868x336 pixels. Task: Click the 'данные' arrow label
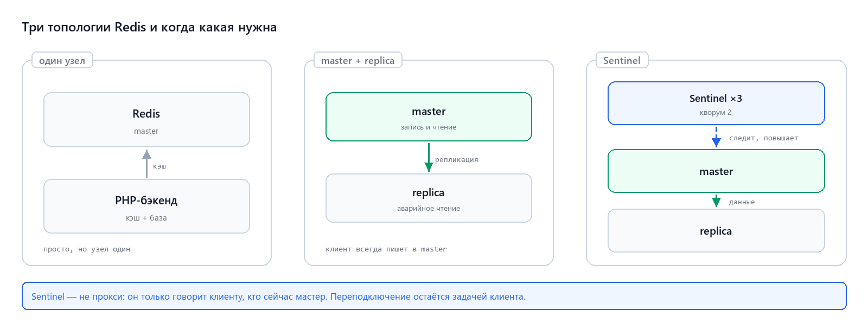point(742,202)
